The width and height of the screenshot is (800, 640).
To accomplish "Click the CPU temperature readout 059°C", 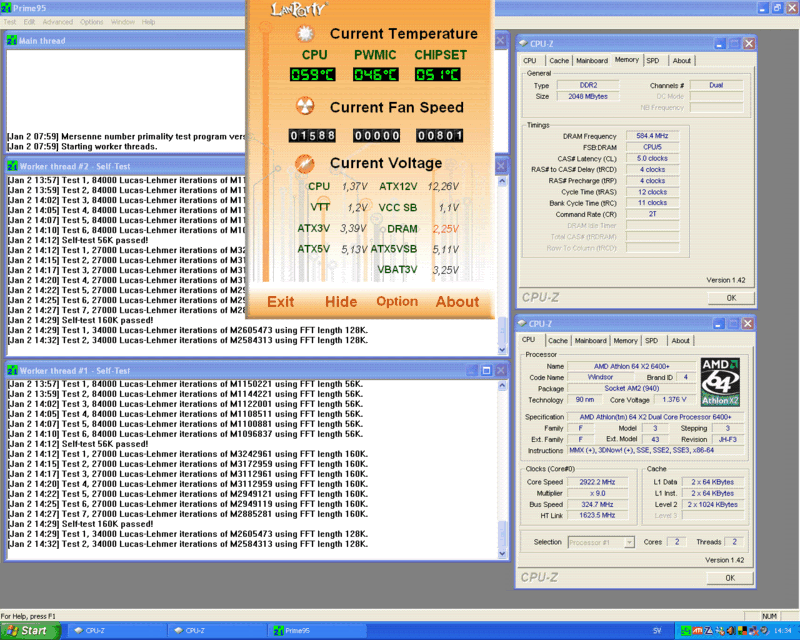I will point(312,75).
